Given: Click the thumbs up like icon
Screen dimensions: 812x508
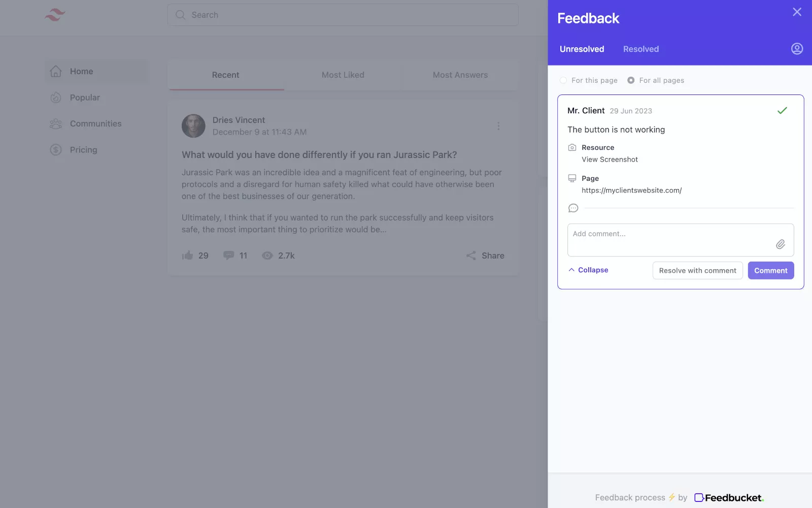Looking at the screenshot, I should (x=187, y=256).
